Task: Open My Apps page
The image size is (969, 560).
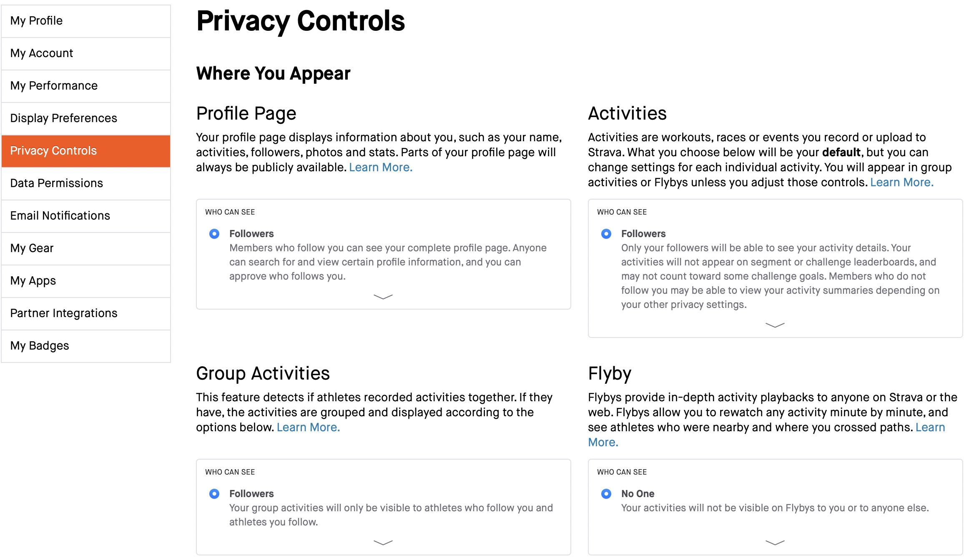Action: (x=86, y=281)
